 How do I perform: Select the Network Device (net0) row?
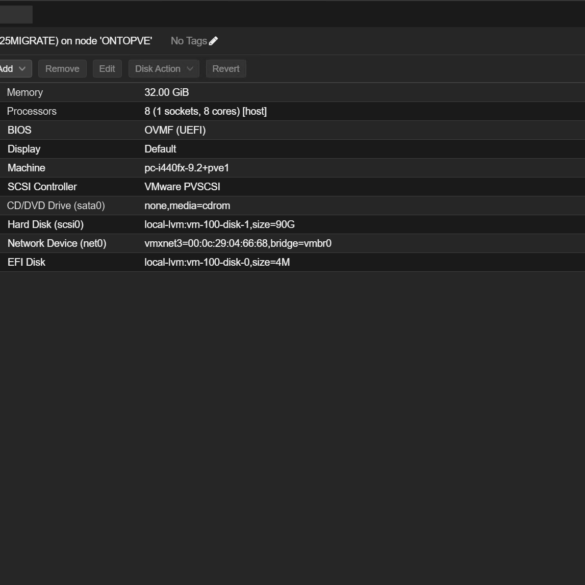point(292,243)
